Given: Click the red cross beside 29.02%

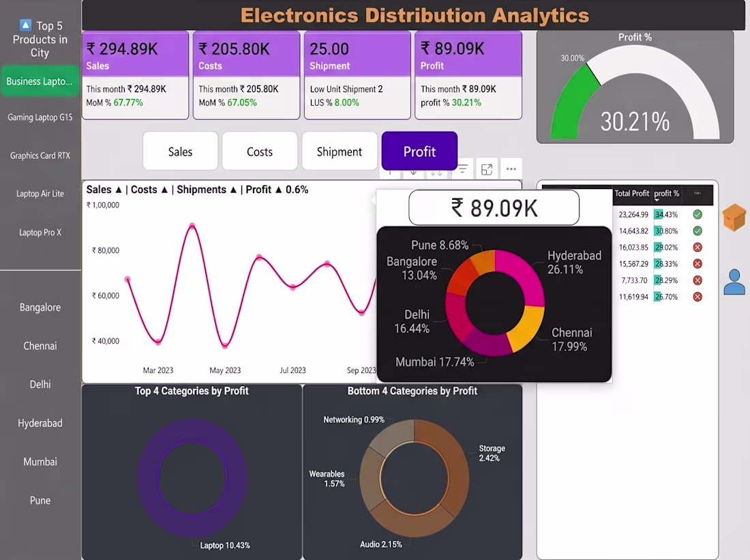Looking at the screenshot, I should 697,247.
